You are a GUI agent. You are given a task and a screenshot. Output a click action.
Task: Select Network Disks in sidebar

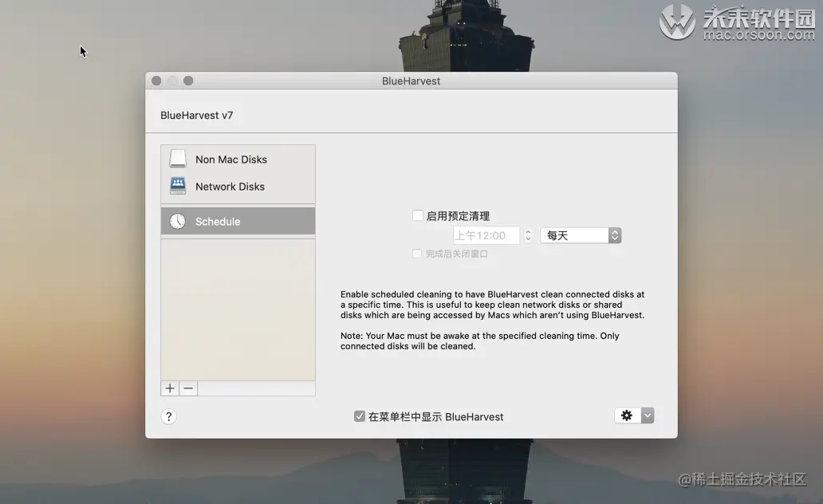pos(238,187)
